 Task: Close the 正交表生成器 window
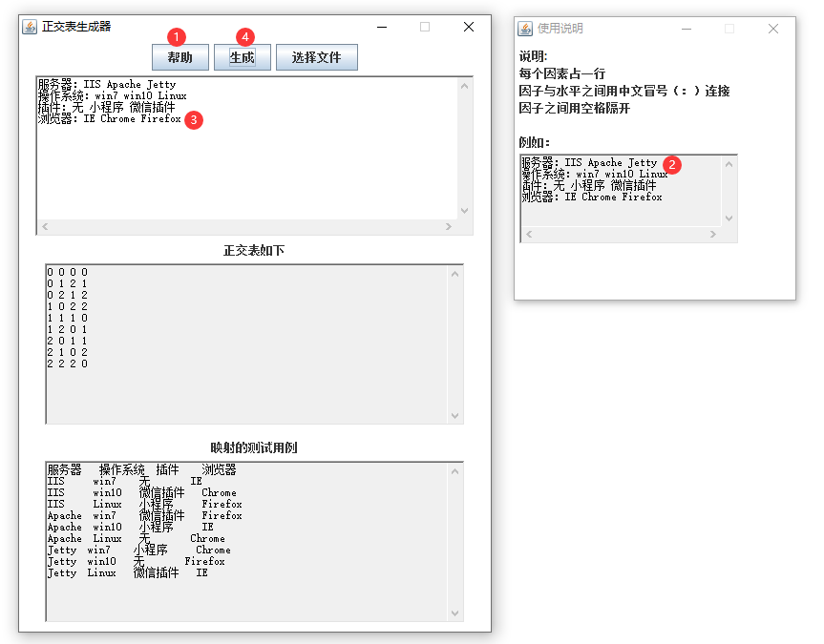point(469,27)
